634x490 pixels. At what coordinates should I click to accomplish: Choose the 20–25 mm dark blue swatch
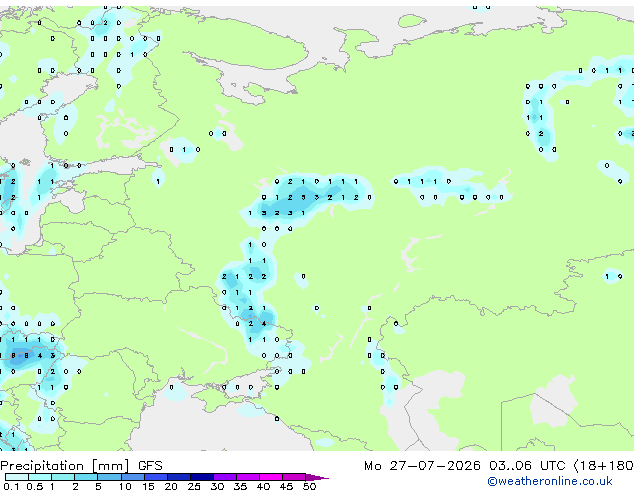click(179, 477)
